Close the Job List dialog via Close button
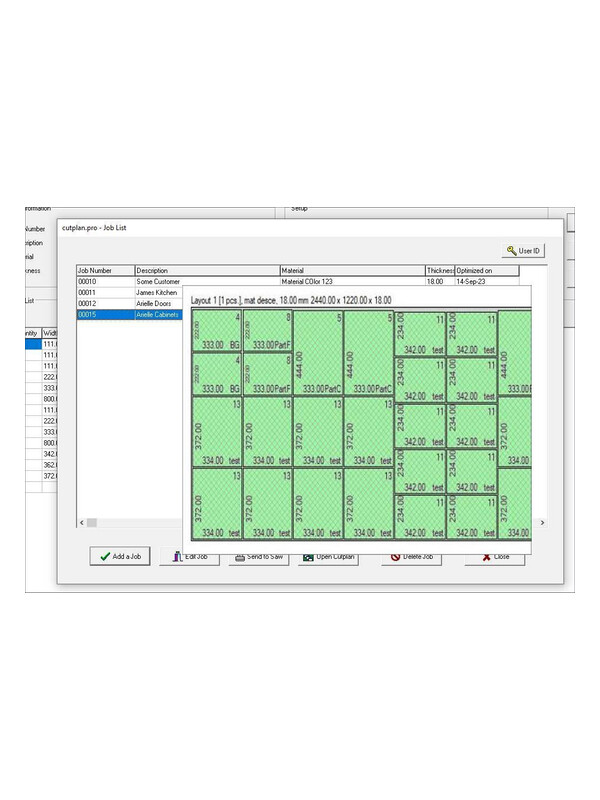This screenshot has height=800, width=600. pyautogui.click(x=495, y=557)
